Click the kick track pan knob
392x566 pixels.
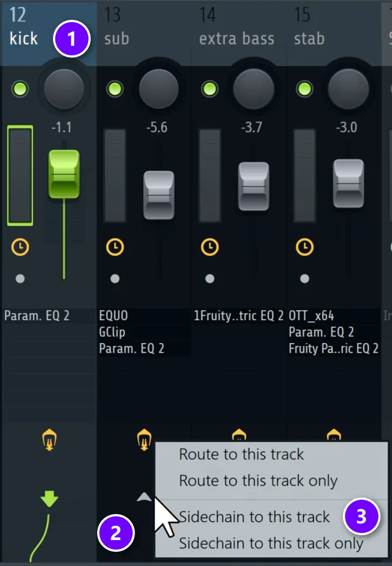click(64, 89)
